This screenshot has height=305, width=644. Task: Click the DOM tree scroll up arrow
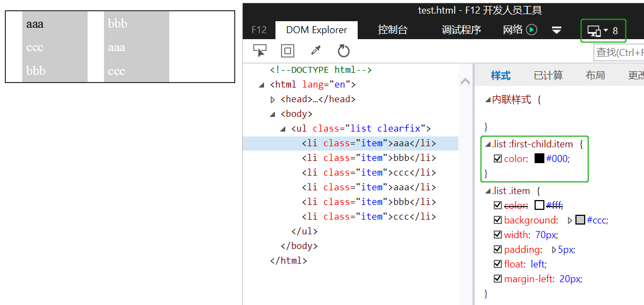pyautogui.click(x=465, y=82)
